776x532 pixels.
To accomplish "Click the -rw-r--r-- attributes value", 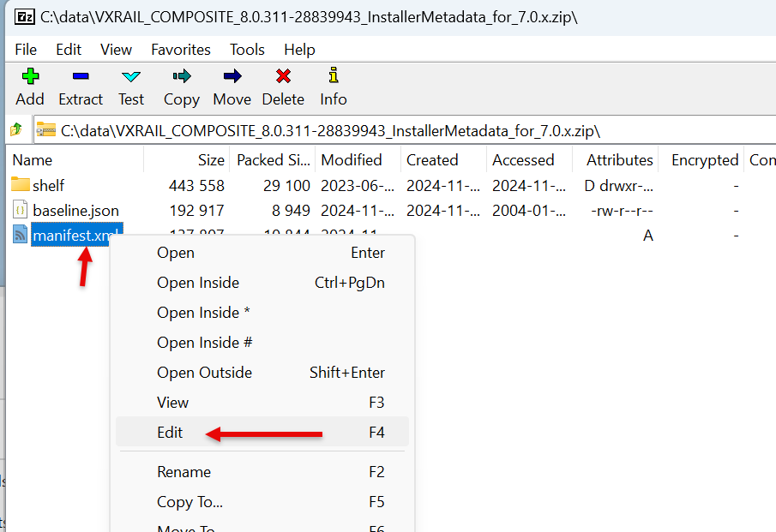I will pos(623,211).
